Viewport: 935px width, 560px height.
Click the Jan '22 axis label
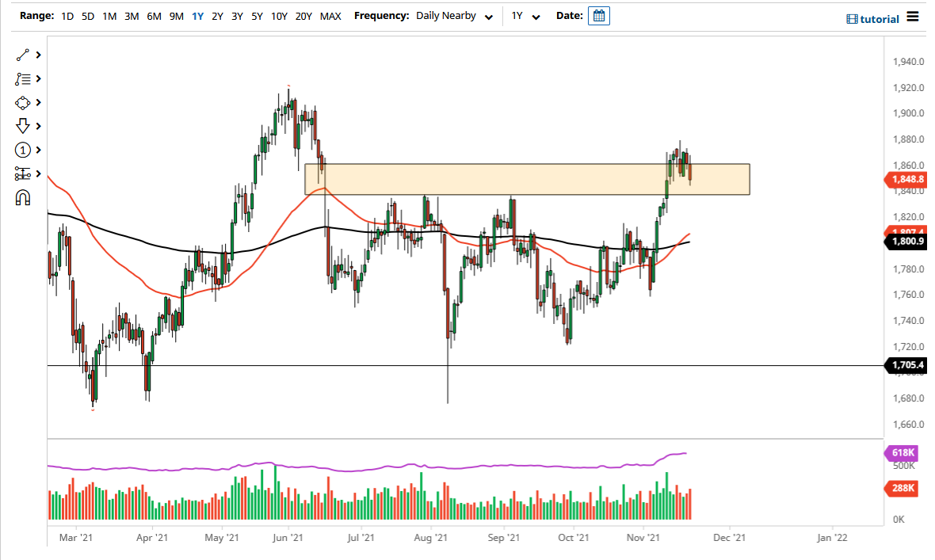pyautogui.click(x=832, y=537)
